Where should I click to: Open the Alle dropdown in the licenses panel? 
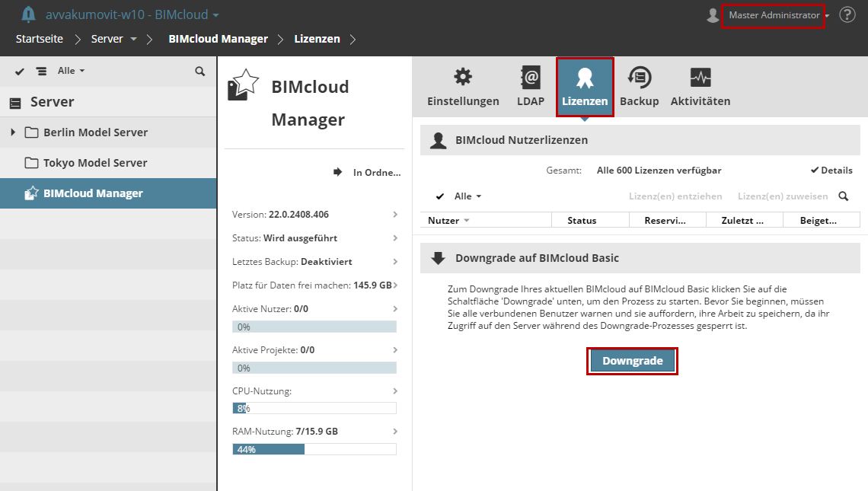[468, 196]
